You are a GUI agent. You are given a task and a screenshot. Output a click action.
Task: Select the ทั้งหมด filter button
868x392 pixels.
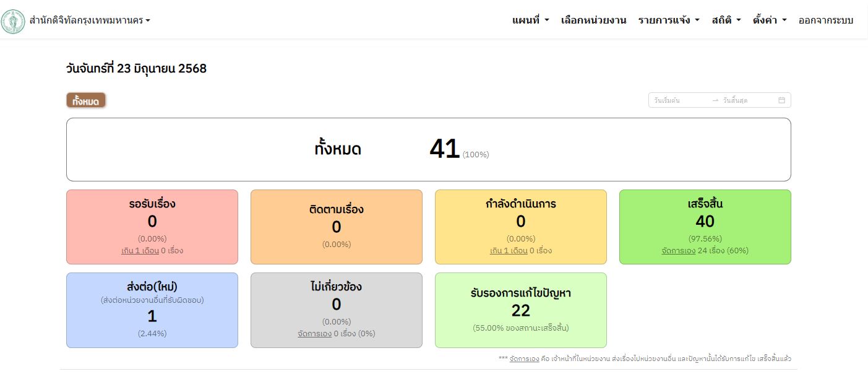(86, 100)
